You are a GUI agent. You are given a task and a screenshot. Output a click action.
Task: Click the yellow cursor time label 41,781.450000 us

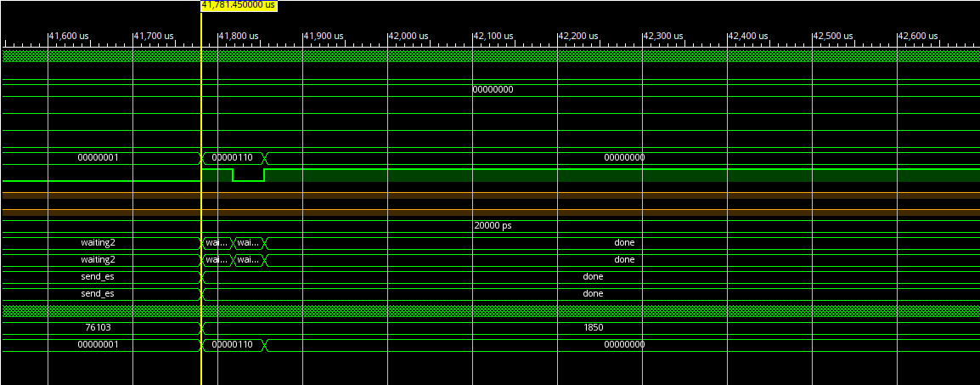(x=239, y=5)
